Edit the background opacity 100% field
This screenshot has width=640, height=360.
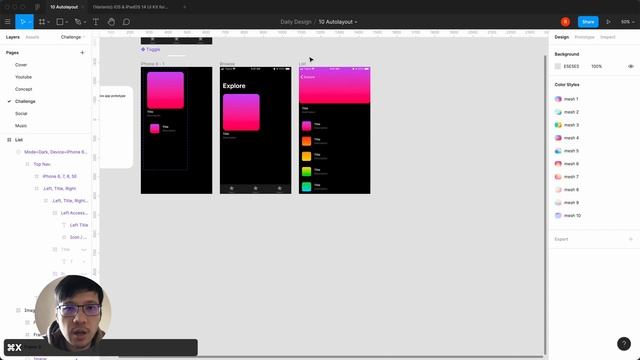pyautogui.click(x=596, y=66)
